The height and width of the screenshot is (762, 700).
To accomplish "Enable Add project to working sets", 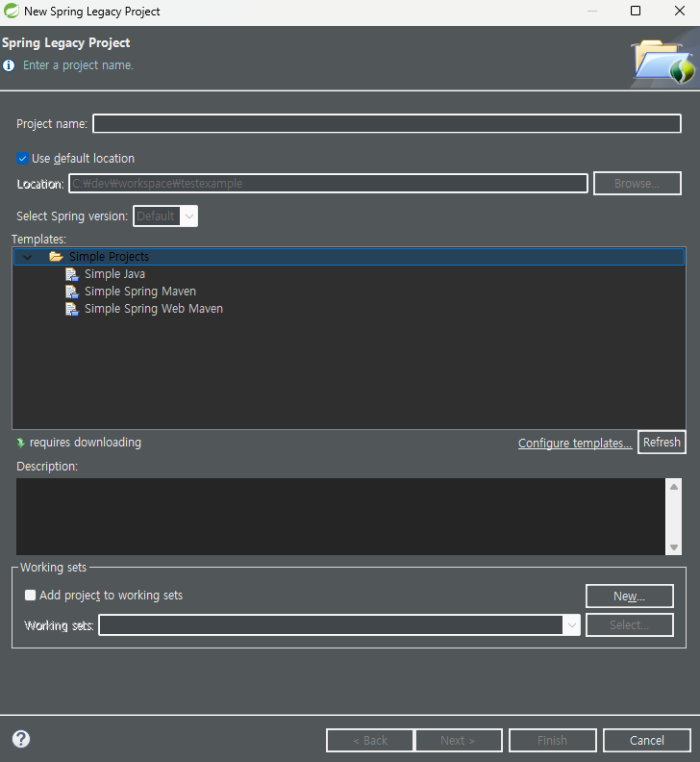I will 30,596.
